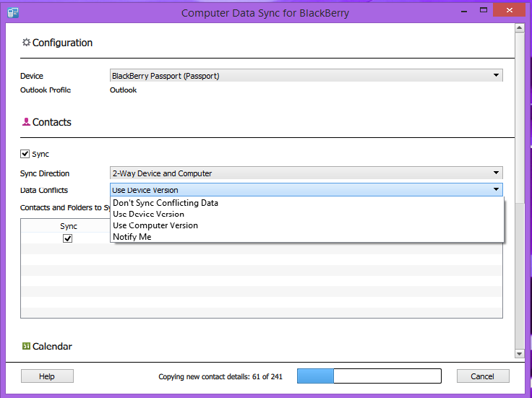Uncheck the Contacts Sync checkbox
Image resolution: width=532 pixels, height=398 pixels.
[25, 154]
